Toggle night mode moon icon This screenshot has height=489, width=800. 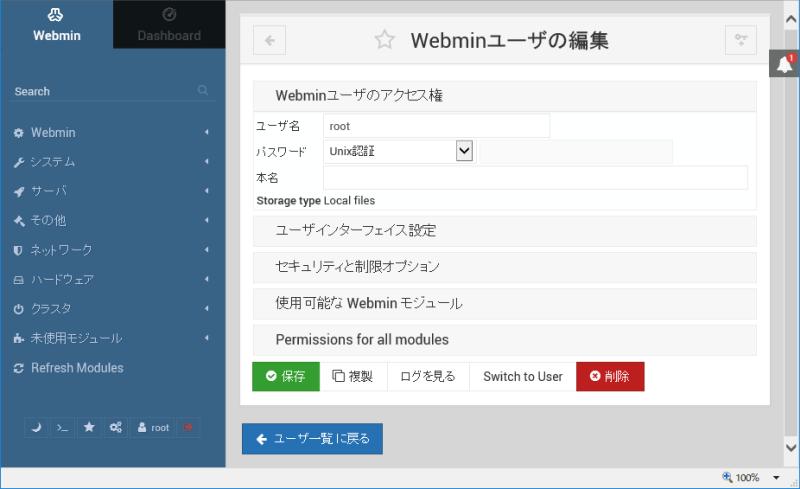36,427
